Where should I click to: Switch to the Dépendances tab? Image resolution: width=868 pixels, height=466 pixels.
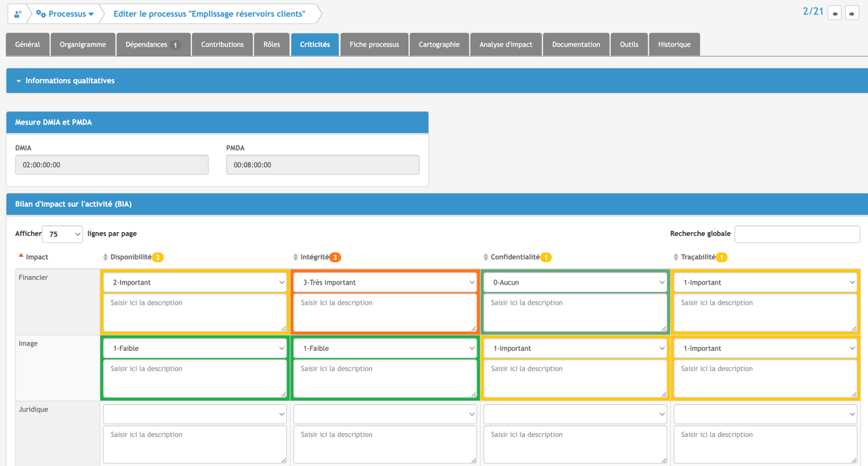[x=154, y=44]
